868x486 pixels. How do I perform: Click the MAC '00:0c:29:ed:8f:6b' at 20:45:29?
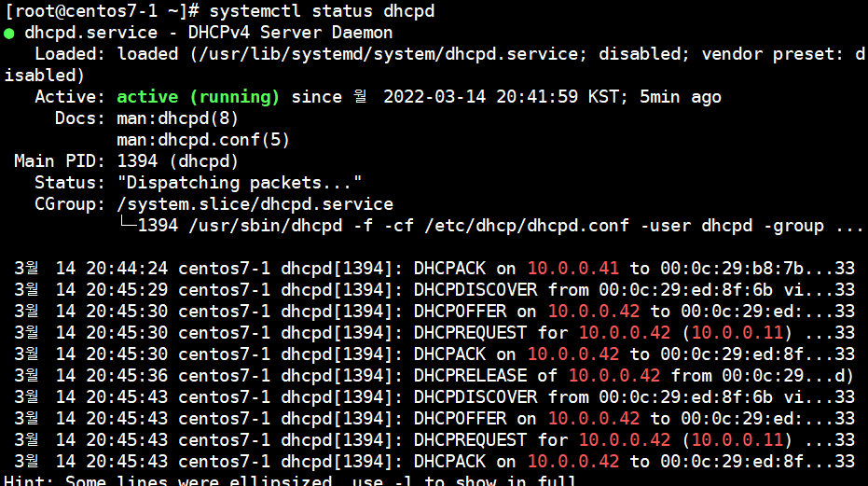(685, 290)
